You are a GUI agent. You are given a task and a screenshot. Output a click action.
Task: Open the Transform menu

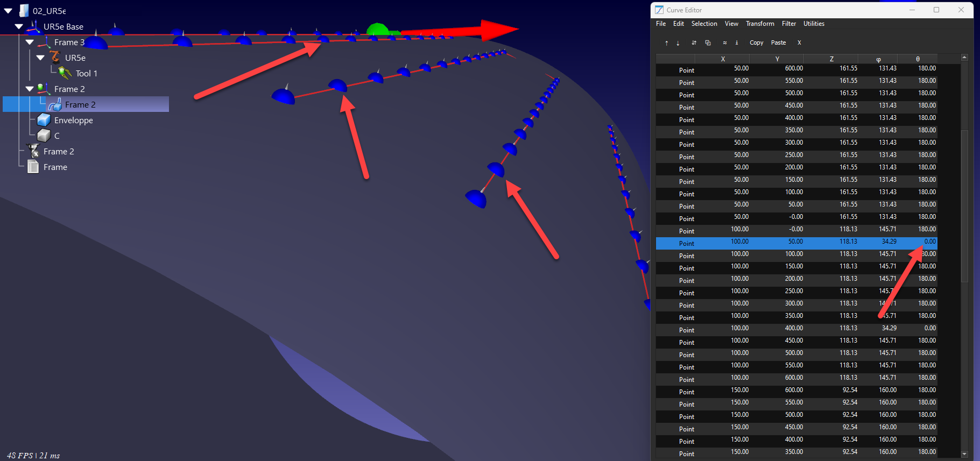point(759,24)
